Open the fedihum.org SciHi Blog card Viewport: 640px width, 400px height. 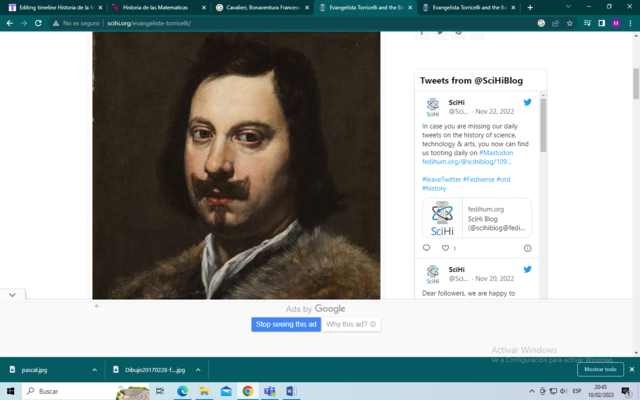pyautogui.click(x=477, y=218)
